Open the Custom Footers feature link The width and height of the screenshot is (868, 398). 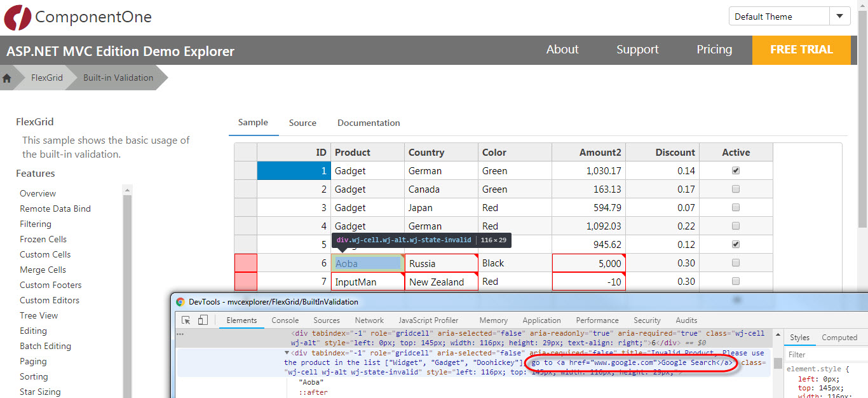pyautogui.click(x=51, y=285)
